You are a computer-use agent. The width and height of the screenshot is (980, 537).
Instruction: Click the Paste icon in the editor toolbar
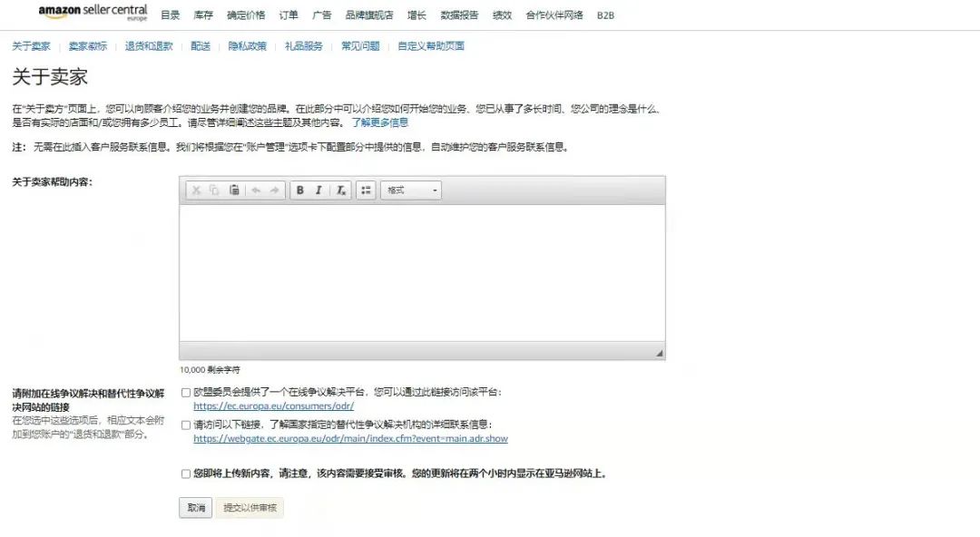235,190
